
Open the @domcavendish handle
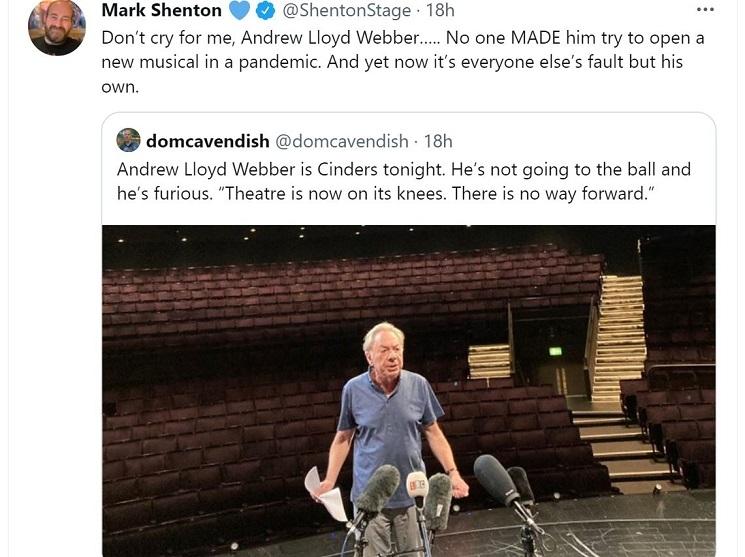pos(342,141)
